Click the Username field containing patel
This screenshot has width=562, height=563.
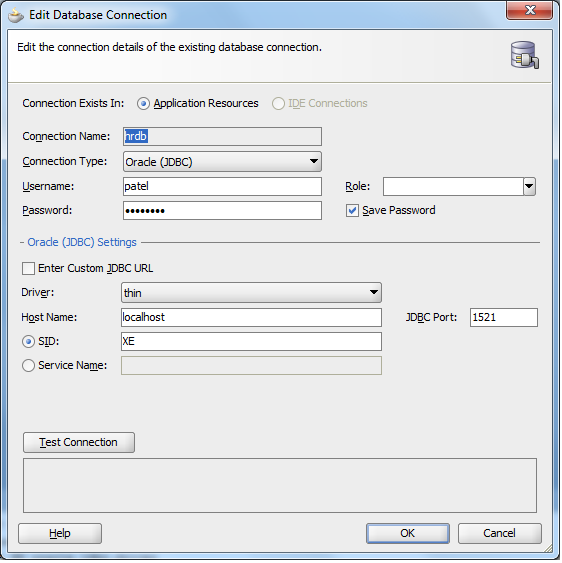(x=222, y=187)
